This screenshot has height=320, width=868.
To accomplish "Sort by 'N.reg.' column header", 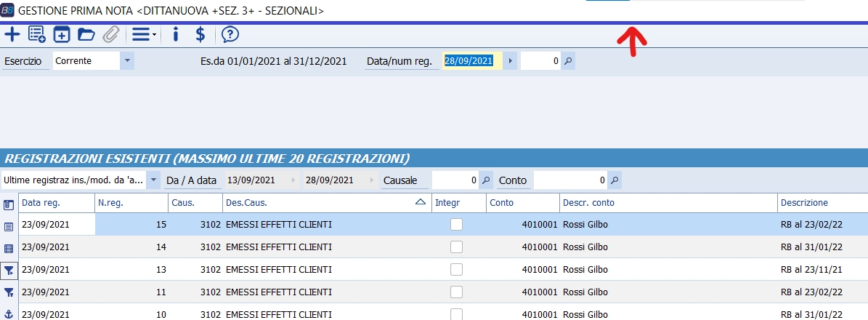I will click(x=131, y=203).
